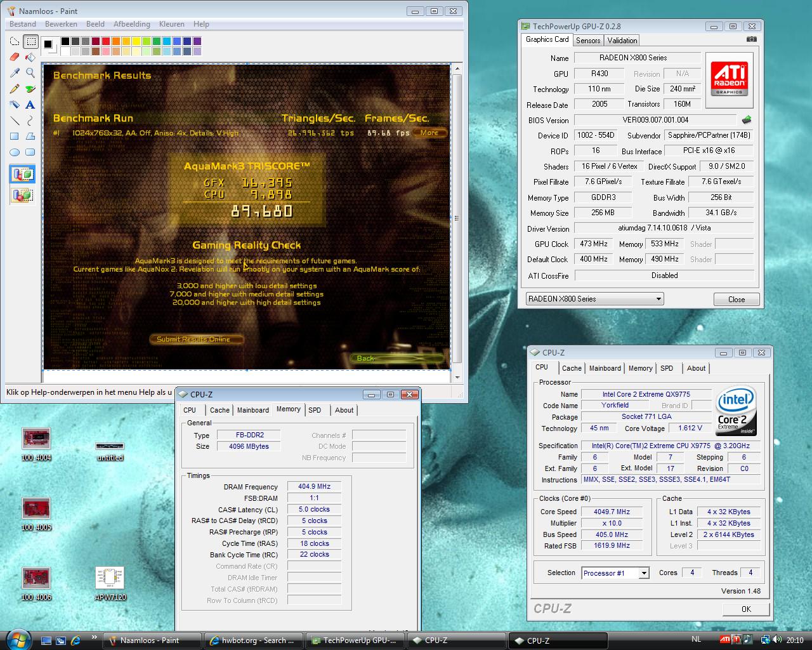Switch to Naamloos - Paint taskbar button
The image size is (812, 650).
[152, 640]
